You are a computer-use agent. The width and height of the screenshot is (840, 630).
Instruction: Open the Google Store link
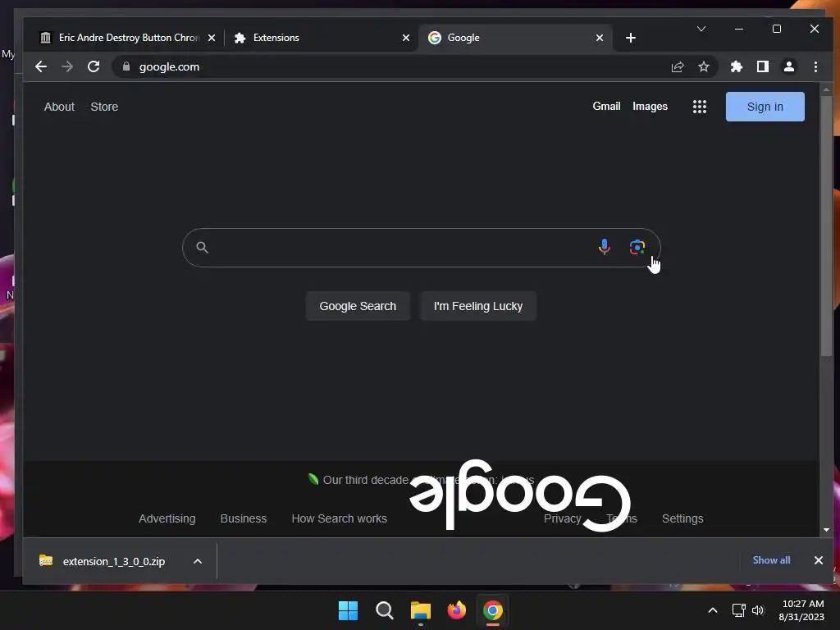pos(104,107)
